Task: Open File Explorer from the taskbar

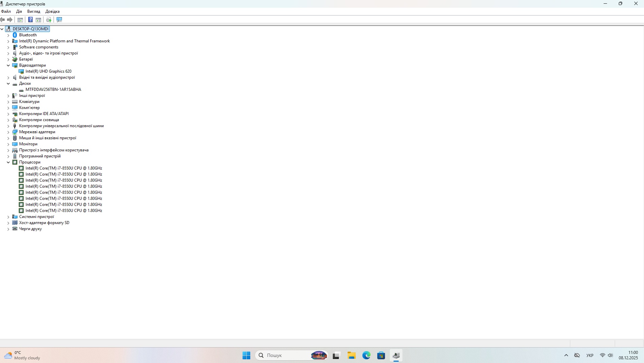Action: (351, 355)
